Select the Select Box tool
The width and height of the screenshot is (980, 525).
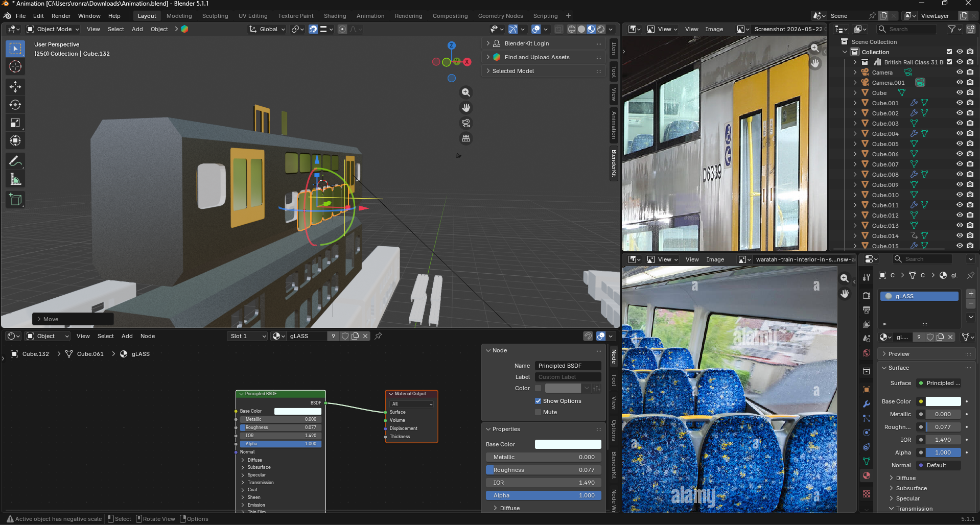[15, 49]
